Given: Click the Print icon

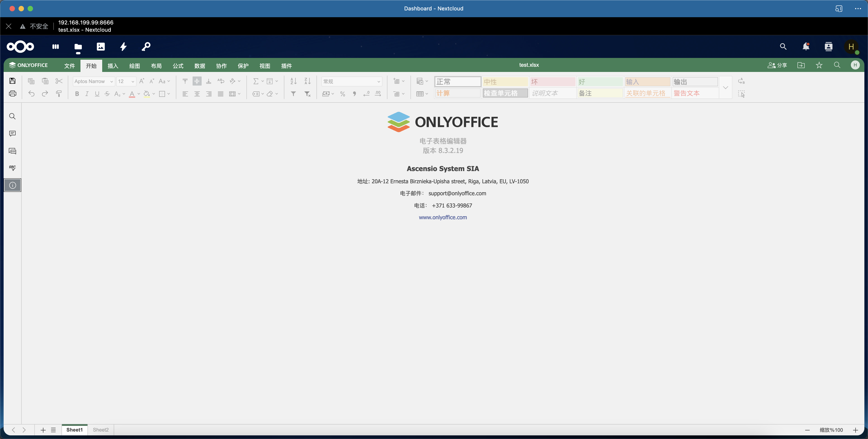Looking at the screenshot, I should pos(12,93).
